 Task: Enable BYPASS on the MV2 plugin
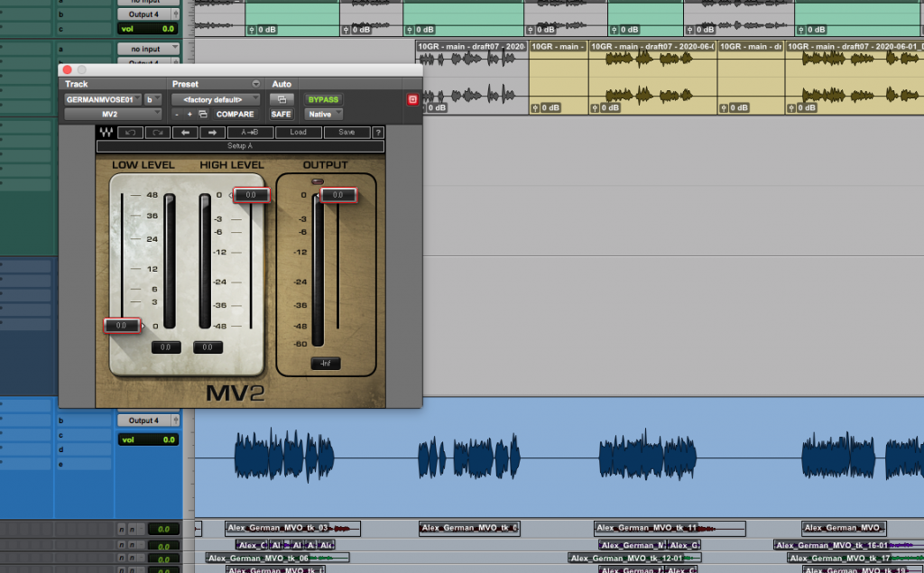pyautogui.click(x=322, y=99)
